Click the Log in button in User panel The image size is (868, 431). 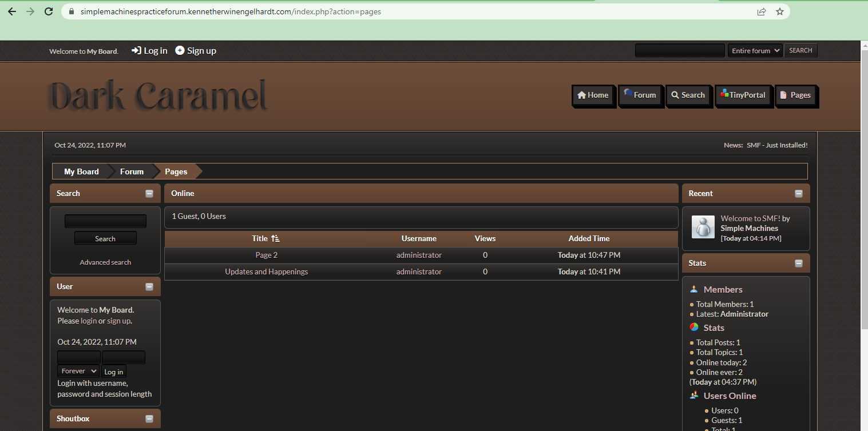[x=113, y=372]
